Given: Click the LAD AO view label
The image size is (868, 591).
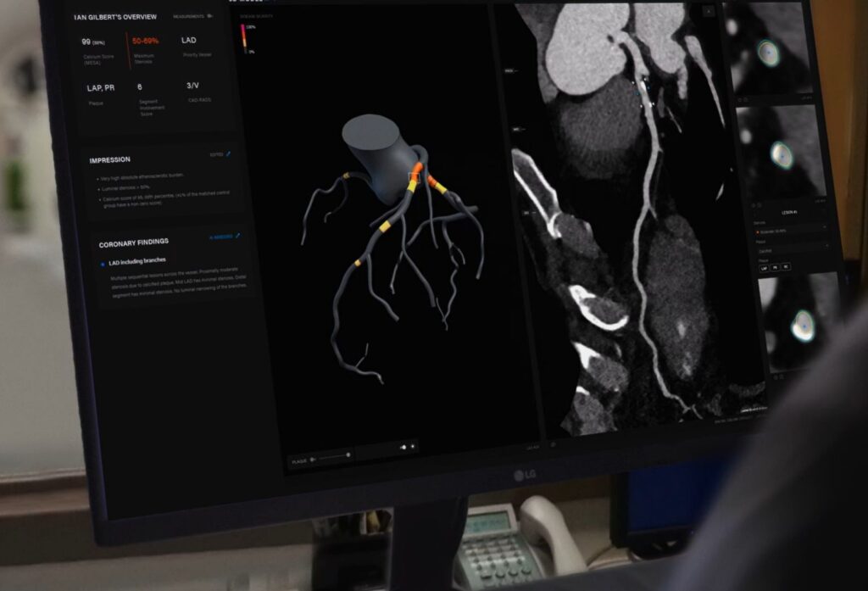Looking at the screenshot, I should tap(532, 446).
